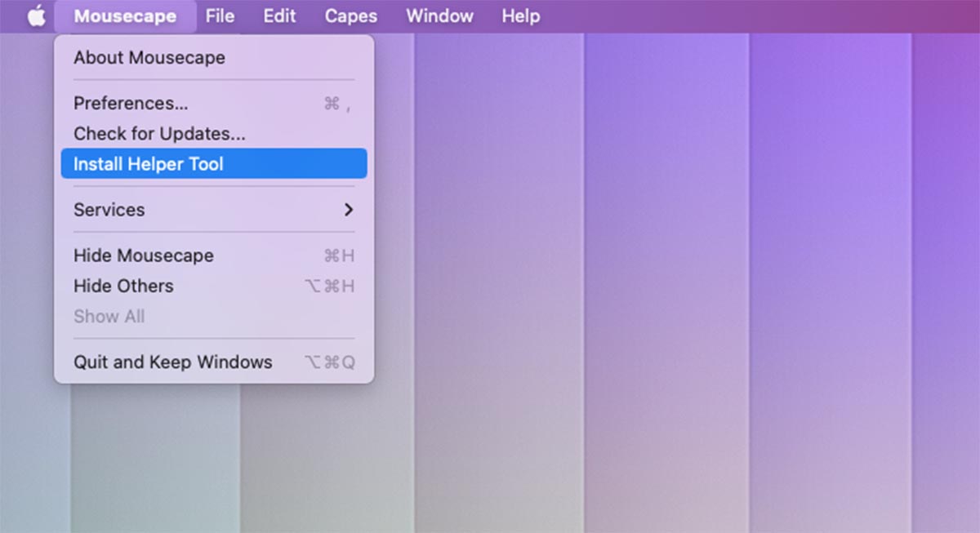Click Install Helper Tool
Screen dimensions: 980x533
214,163
